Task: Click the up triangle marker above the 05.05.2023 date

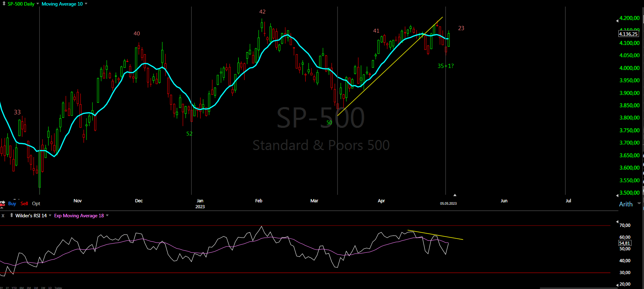Action: coord(455,195)
